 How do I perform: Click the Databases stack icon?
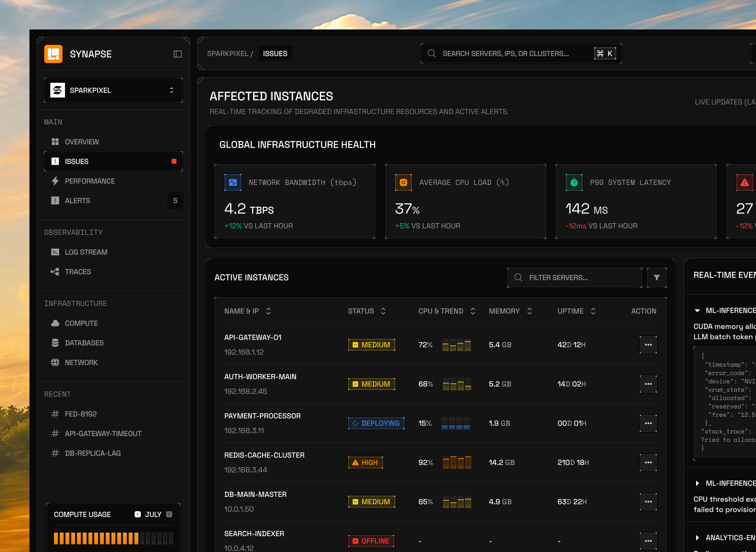tap(55, 343)
